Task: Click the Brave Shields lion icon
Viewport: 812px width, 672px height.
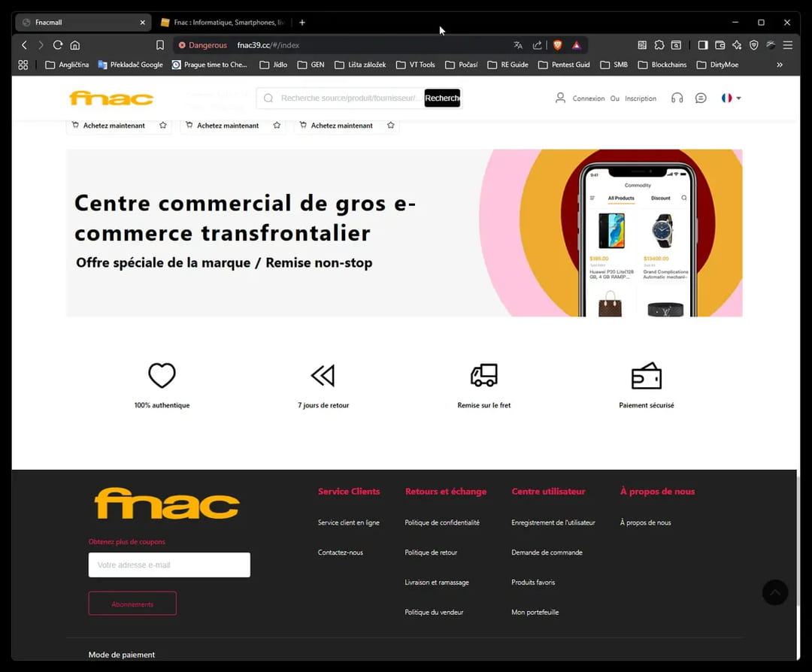Action: pyautogui.click(x=557, y=45)
